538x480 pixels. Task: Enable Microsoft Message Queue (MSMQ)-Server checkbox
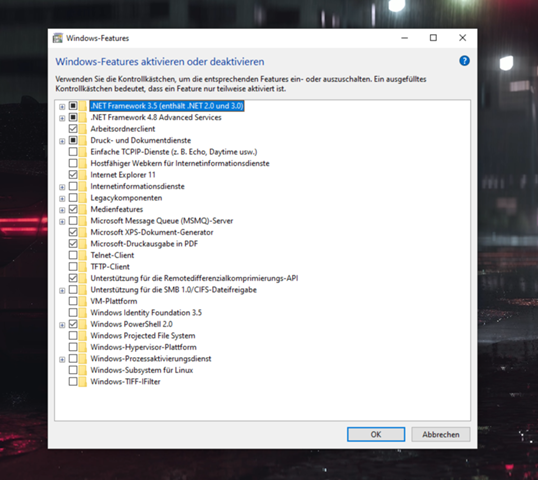coord(73,221)
